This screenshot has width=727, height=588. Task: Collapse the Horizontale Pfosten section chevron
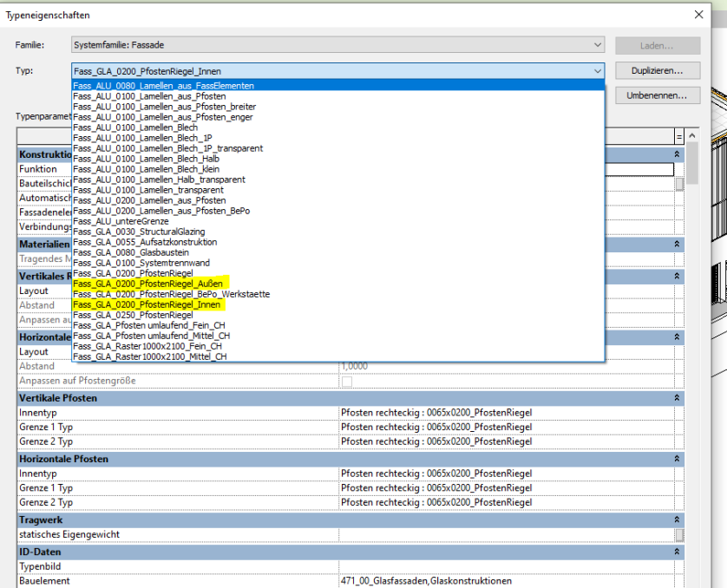[677, 459]
